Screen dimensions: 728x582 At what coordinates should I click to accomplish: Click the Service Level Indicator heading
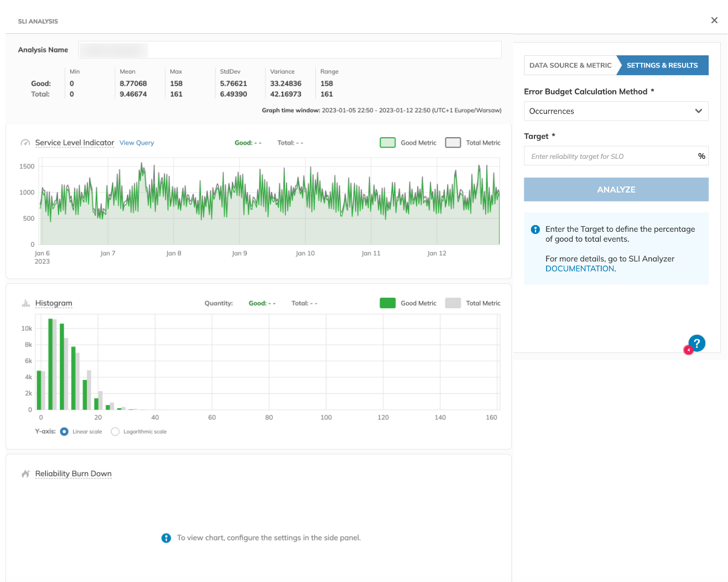[75, 143]
